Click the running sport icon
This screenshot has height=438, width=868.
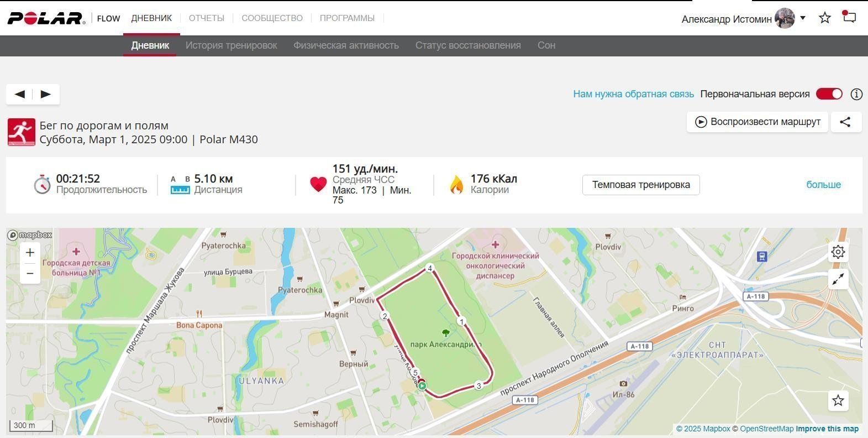point(21,132)
